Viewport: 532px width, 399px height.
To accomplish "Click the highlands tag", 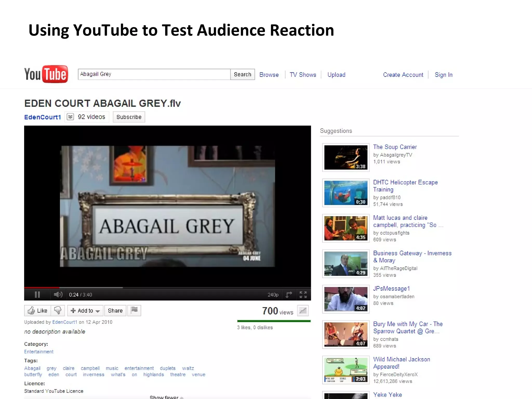I will click(154, 375).
